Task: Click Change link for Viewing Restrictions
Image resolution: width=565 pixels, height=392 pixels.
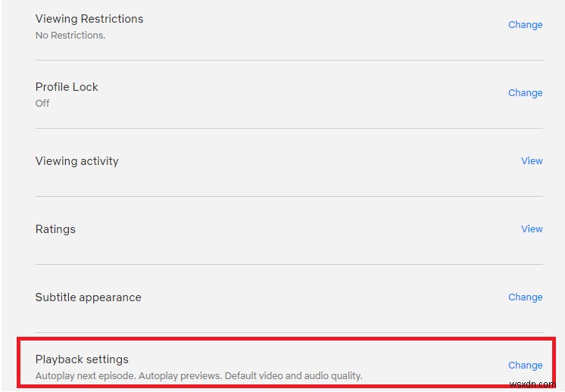Action: point(525,24)
